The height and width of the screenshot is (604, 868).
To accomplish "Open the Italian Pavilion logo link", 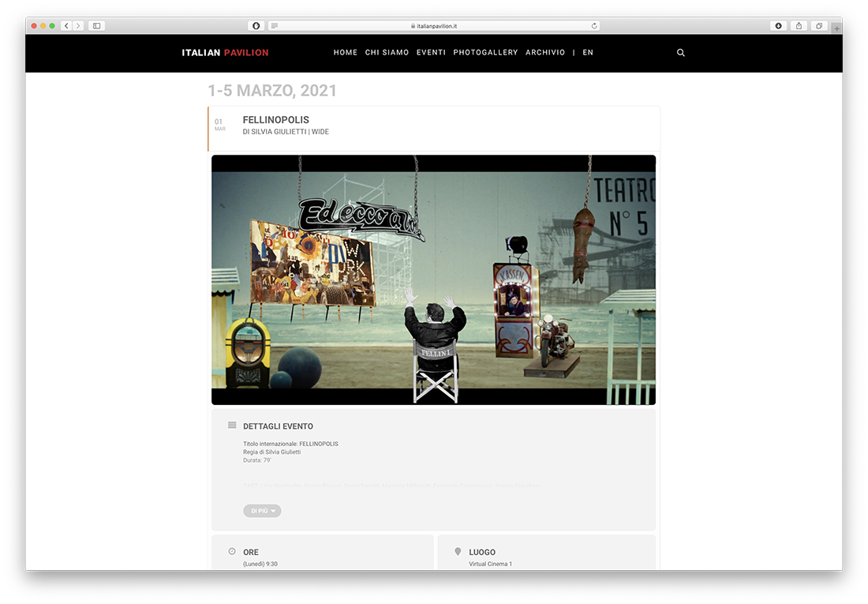I will coord(226,53).
